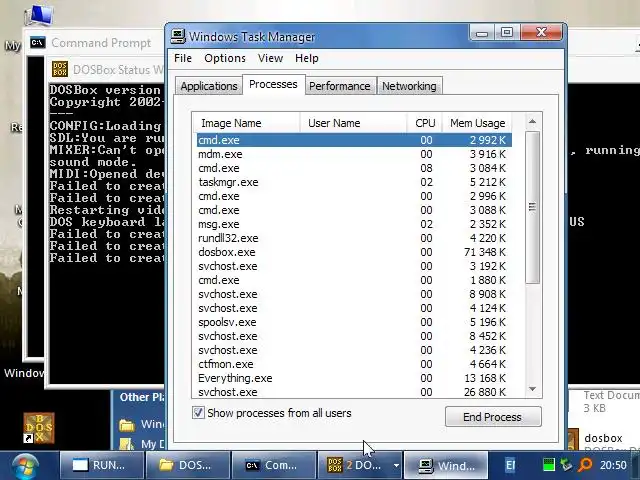The height and width of the screenshot is (480, 640).
Task: Click the EI language indicator in tray
Action: [510, 465]
